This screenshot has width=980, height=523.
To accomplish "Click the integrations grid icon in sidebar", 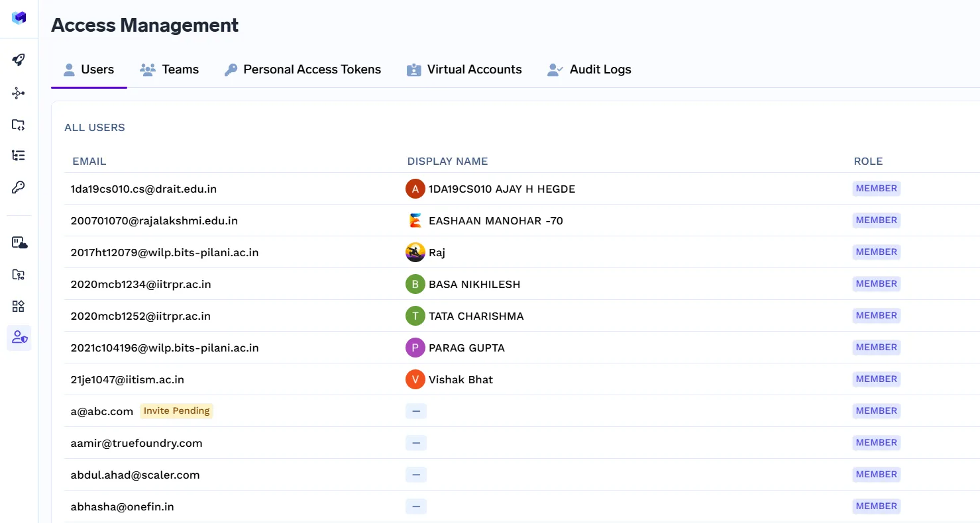I will pyautogui.click(x=19, y=305).
